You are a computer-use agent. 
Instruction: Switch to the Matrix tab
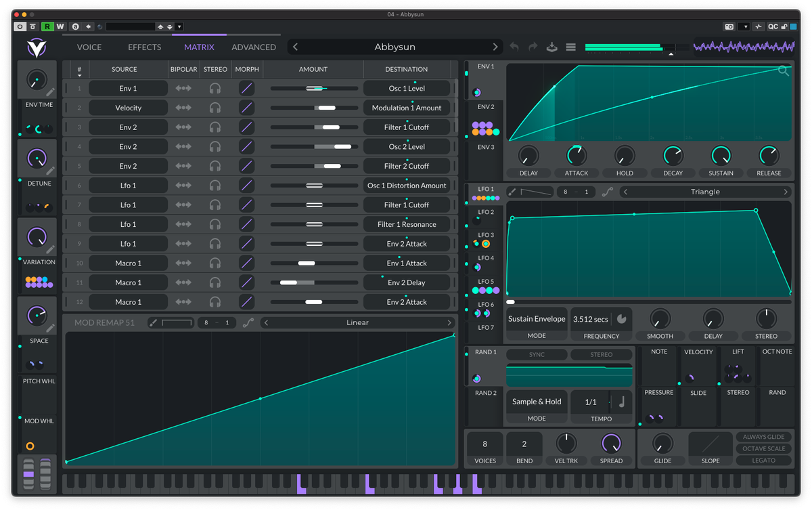point(199,47)
